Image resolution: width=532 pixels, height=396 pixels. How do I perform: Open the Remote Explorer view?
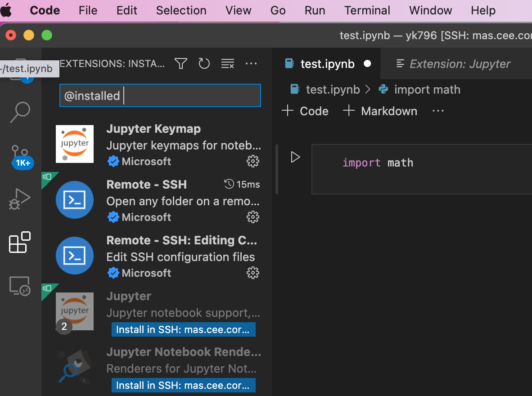(x=20, y=286)
